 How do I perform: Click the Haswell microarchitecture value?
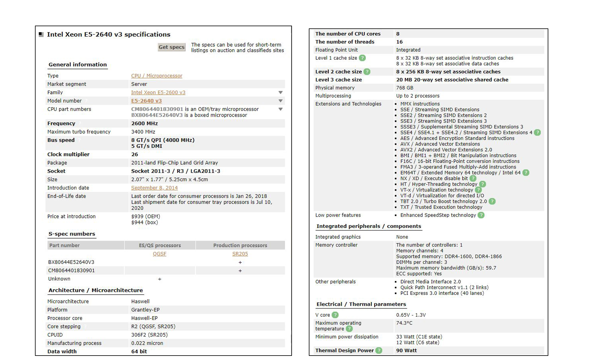tap(140, 301)
